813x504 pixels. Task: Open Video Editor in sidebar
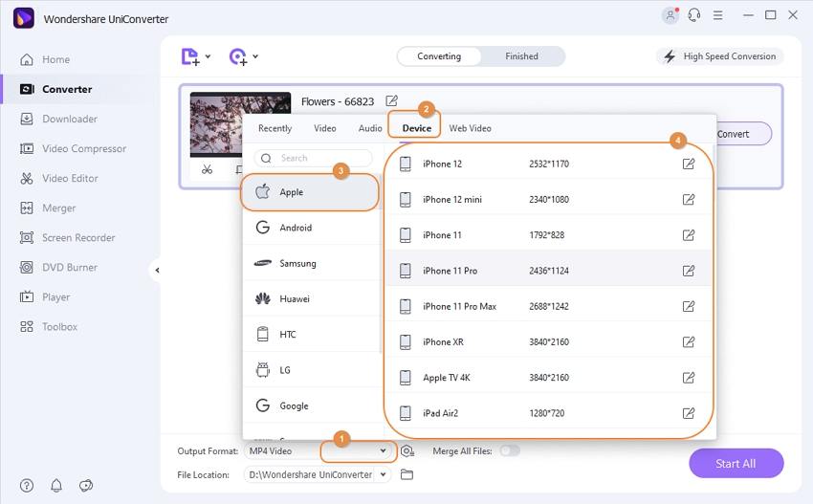click(58, 179)
